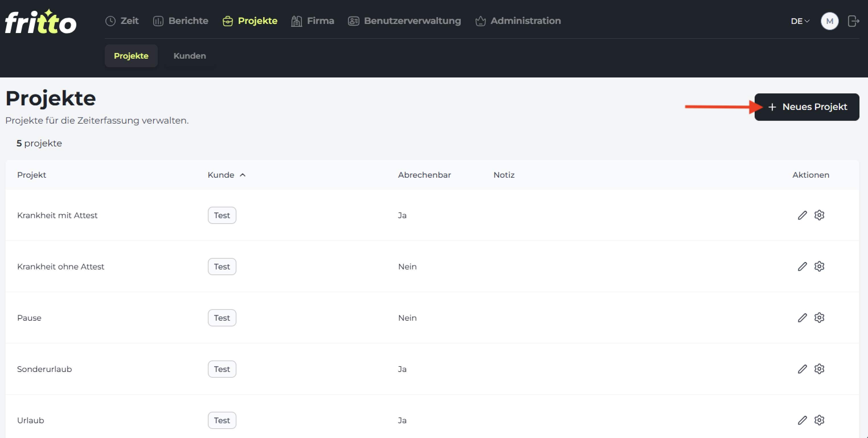Open the user avatar M
This screenshot has height=438, width=868.
tap(830, 21)
